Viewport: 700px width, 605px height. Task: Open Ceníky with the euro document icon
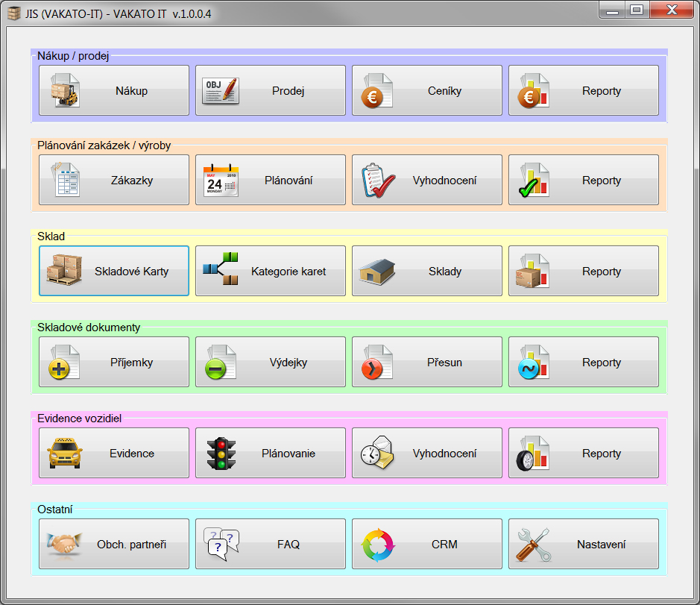[427, 90]
